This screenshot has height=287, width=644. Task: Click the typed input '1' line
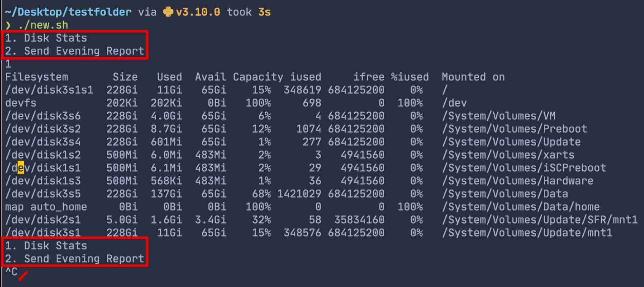8,64
